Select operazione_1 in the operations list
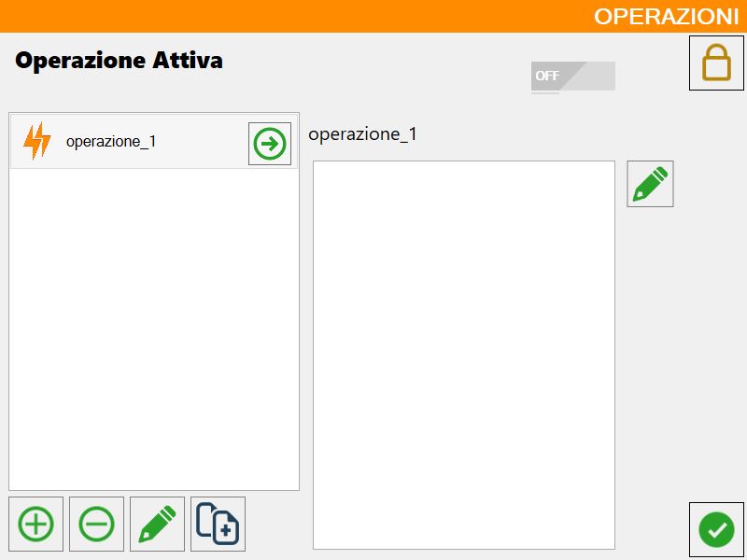This screenshot has height=560, width=747. pos(153,142)
